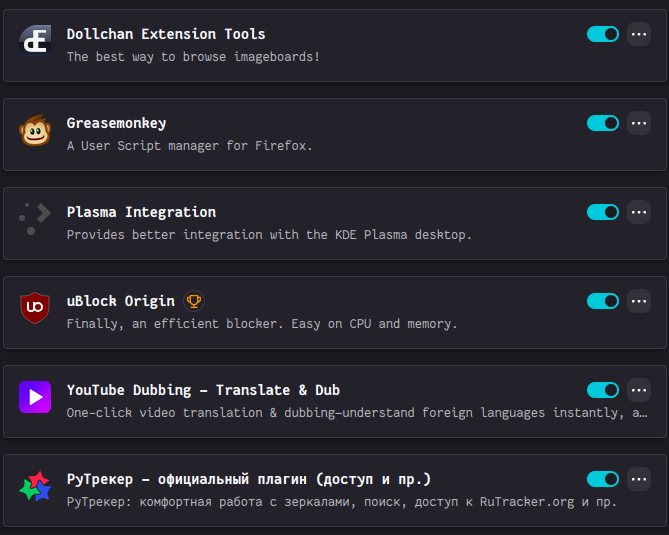Open YouTube Dubbing – Translate & Dub details
This screenshot has width=669, height=535.
(203, 390)
